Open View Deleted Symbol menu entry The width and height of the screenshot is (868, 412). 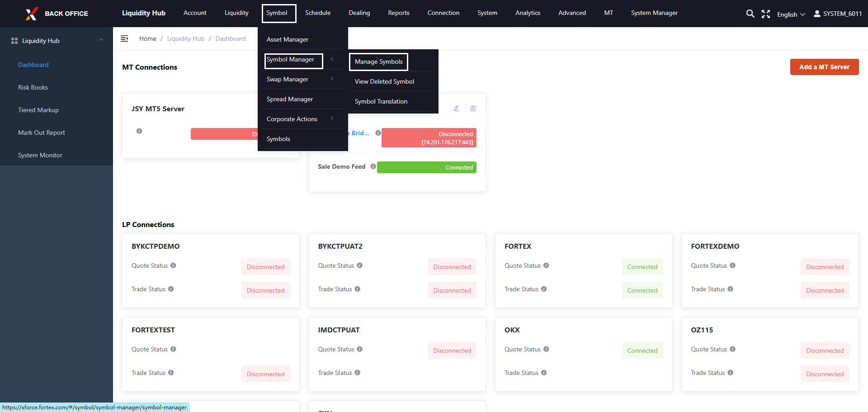[384, 82]
